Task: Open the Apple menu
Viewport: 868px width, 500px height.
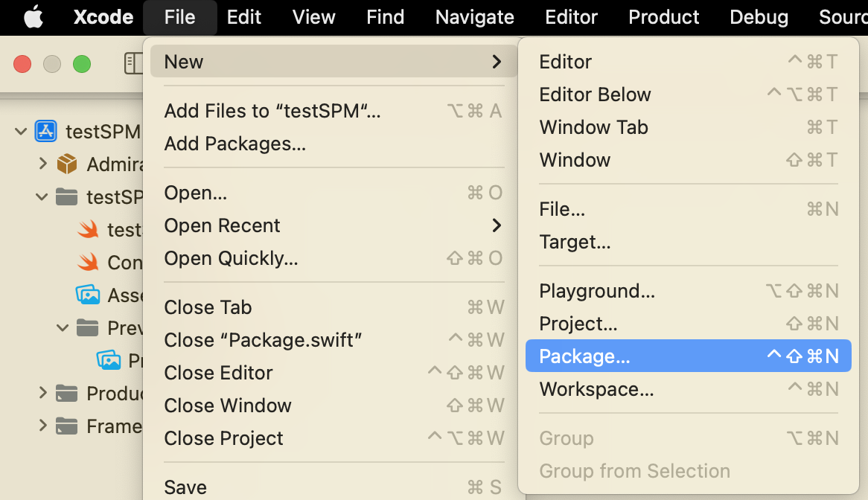Action: 33,17
